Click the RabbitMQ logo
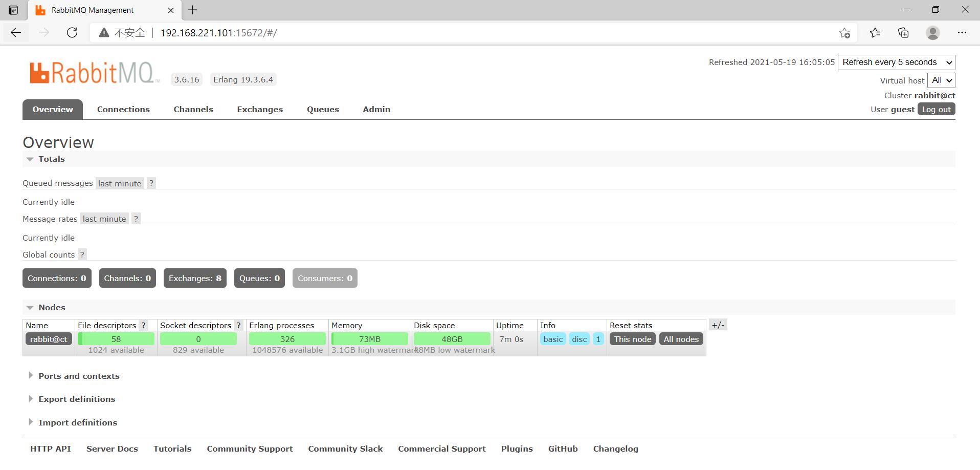The height and width of the screenshot is (470, 980). 94,73
